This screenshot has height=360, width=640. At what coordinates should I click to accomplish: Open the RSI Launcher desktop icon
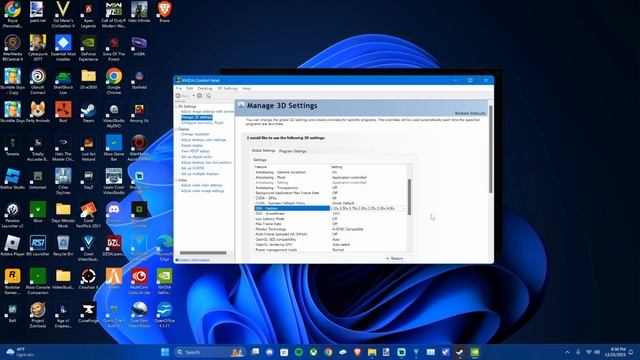point(38,246)
